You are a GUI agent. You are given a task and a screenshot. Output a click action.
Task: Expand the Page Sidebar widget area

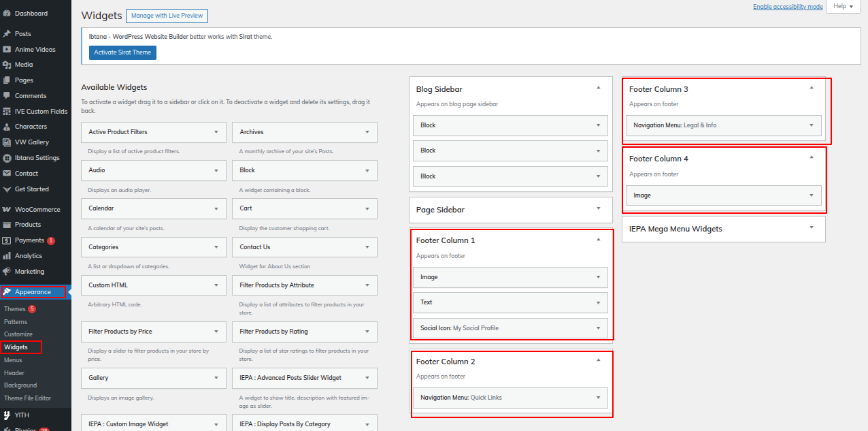pyautogui.click(x=598, y=209)
